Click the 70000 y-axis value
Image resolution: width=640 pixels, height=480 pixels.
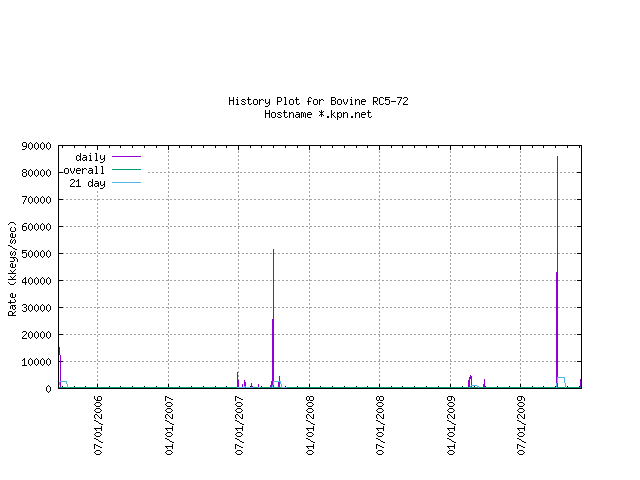(36, 200)
